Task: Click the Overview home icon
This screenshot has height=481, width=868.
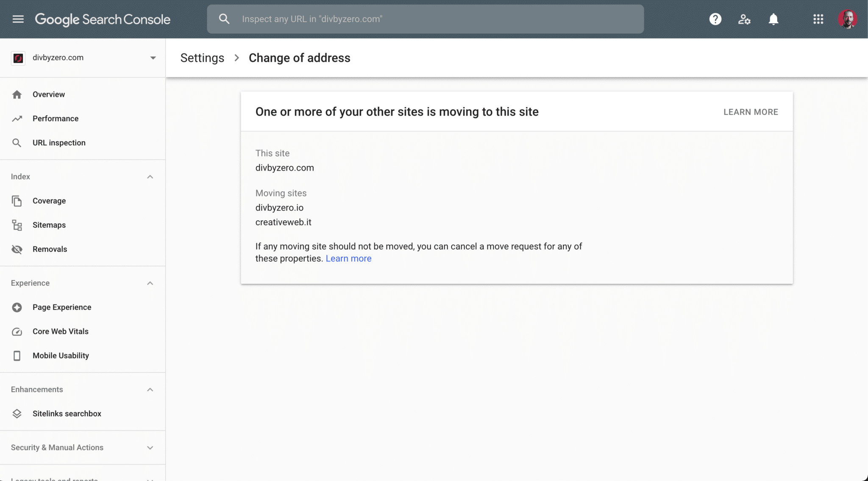Action: click(17, 94)
